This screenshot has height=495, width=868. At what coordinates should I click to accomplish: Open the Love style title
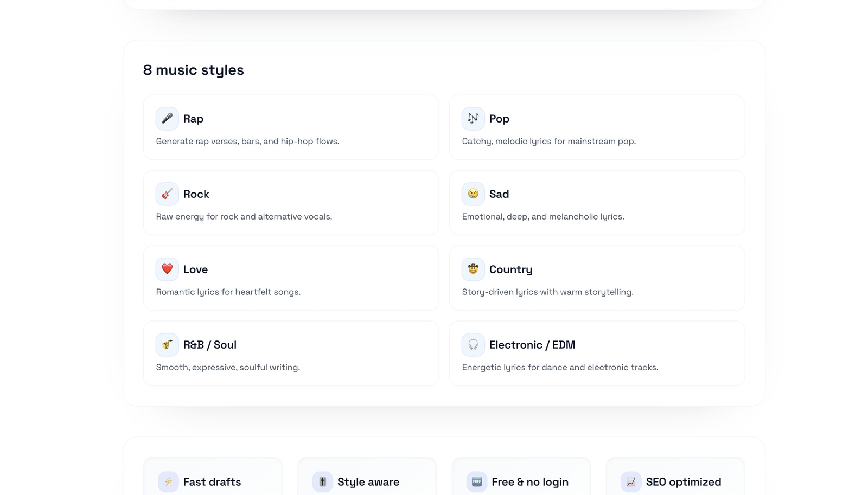(195, 269)
